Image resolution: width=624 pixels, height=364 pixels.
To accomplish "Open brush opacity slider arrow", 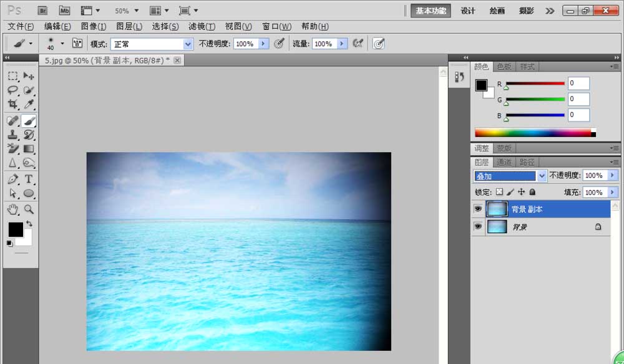I will [x=263, y=44].
